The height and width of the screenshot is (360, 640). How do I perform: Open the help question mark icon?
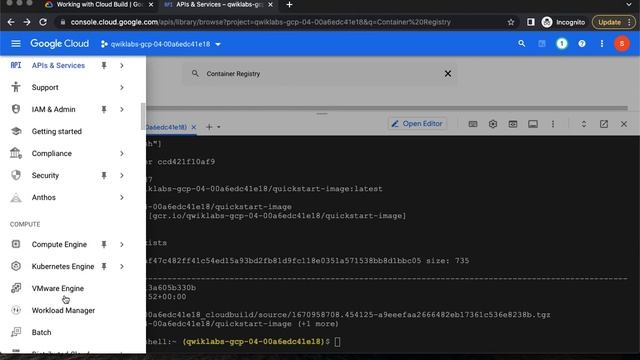tap(582, 44)
